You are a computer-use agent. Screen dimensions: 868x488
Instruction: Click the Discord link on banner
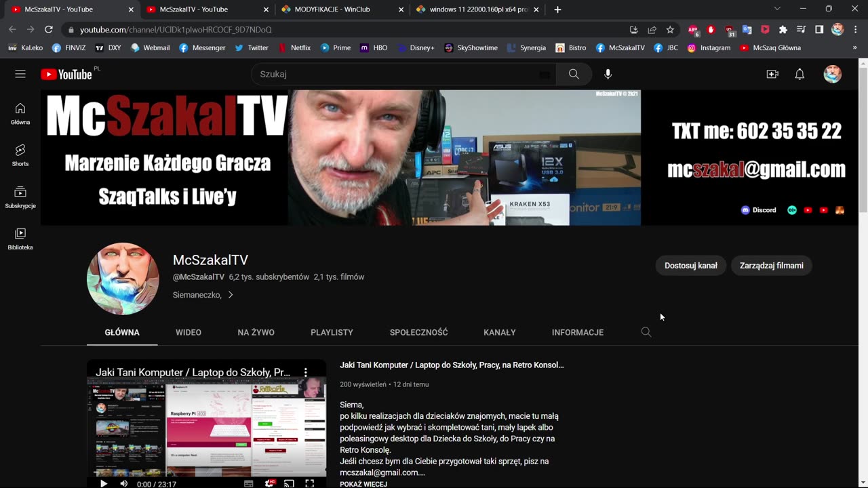[x=759, y=210]
